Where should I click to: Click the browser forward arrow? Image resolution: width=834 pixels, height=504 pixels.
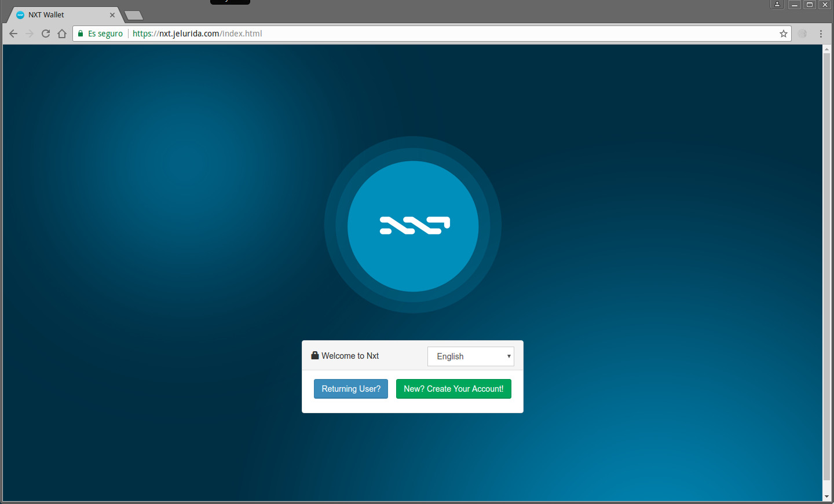30,34
